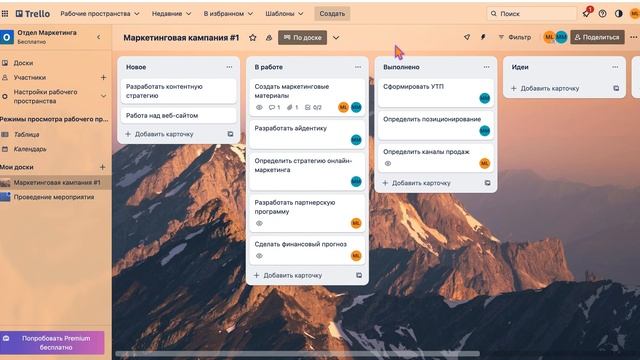
Task: Click the Trello logo home link
Action: pos(33,13)
